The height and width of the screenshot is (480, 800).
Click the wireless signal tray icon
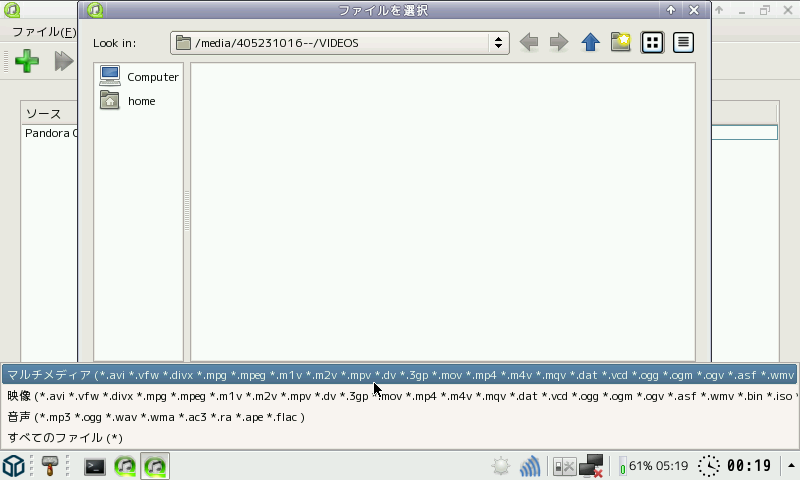tap(530, 466)
